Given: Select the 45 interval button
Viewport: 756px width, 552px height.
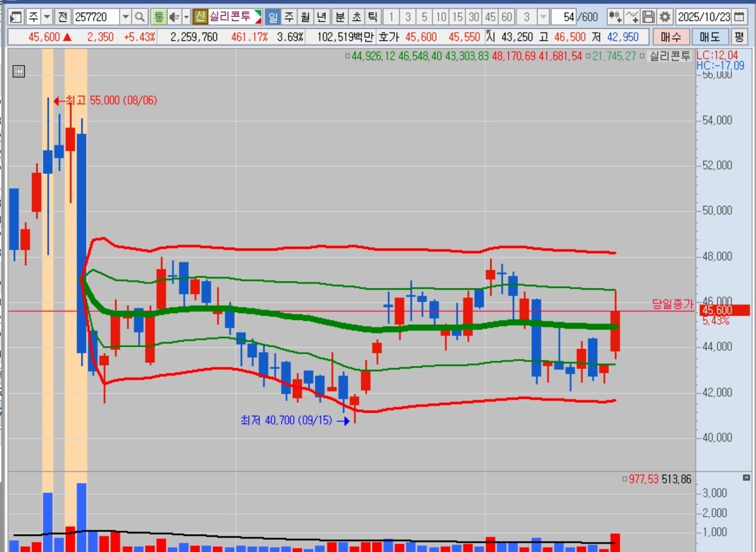Looking at the screenshot, I should (491, 17).
